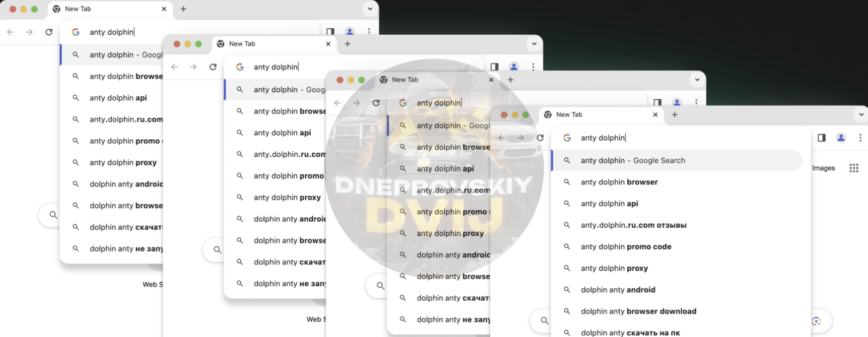Close the New Tab tab in leftmost window
Image resolution: width=868 pixels, height=337 pixels.
point(164,9)
